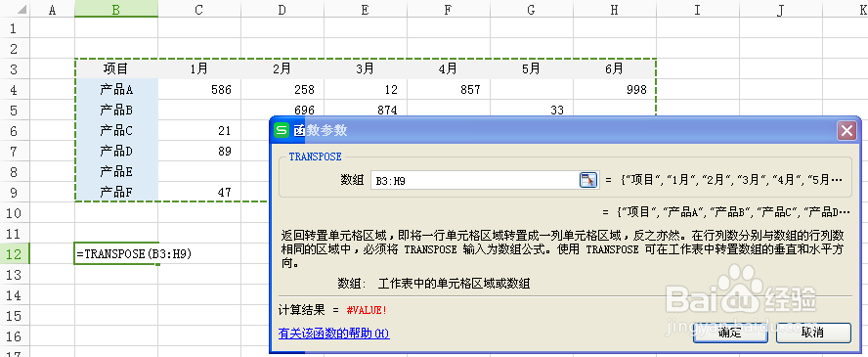Select column A header
Image resolution: width=868 pixels, height=357 pixels.
tap(53, 8)
